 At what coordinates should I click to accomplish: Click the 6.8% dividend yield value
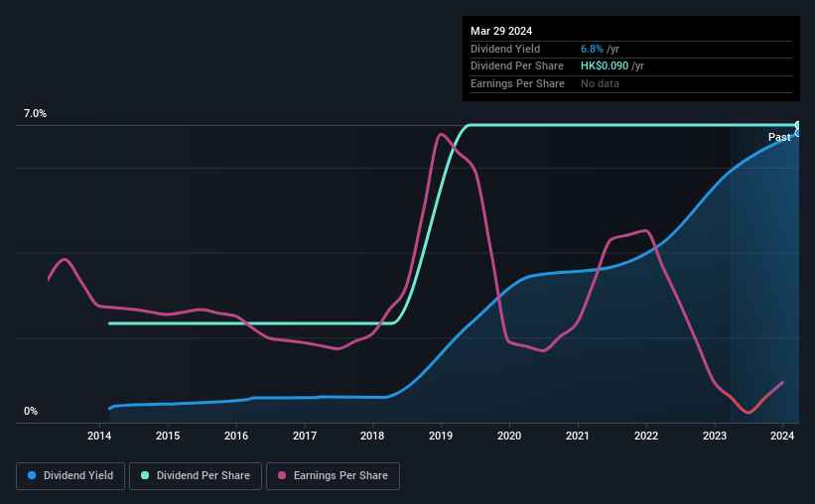coord(592,49)
